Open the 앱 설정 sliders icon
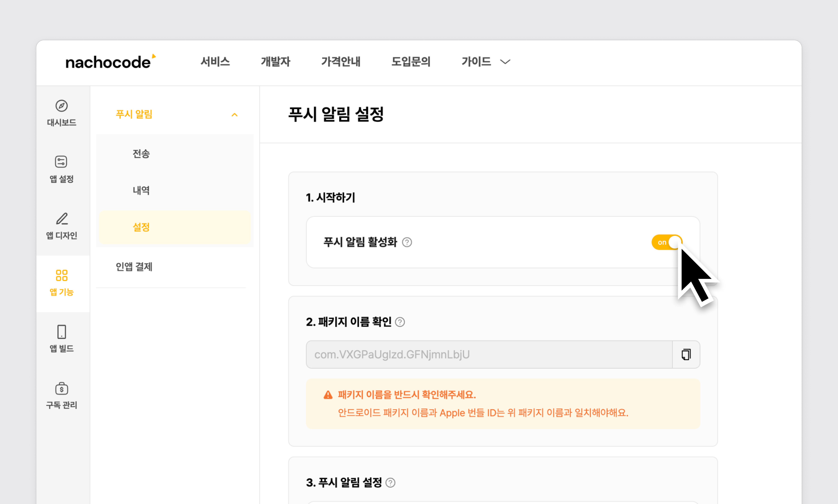838x504 pixels. pos(61,162)
